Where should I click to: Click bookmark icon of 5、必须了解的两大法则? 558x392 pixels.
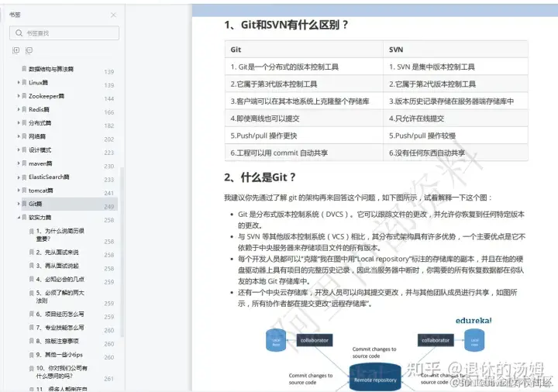[32, 293]
